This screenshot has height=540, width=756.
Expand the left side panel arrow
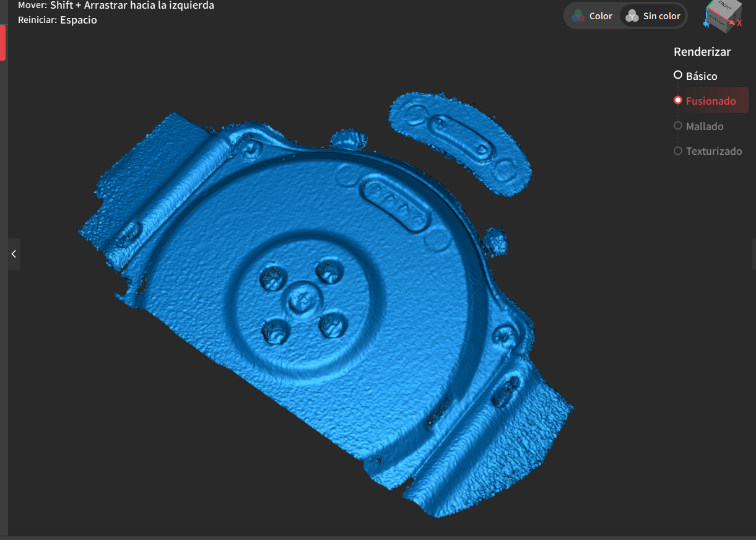click(x=14, y=254)
